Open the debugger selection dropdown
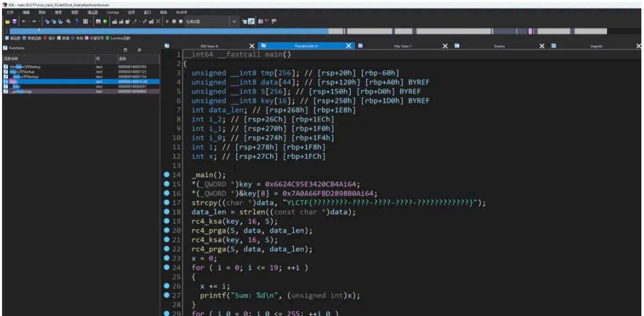 (x=234, y=21)
